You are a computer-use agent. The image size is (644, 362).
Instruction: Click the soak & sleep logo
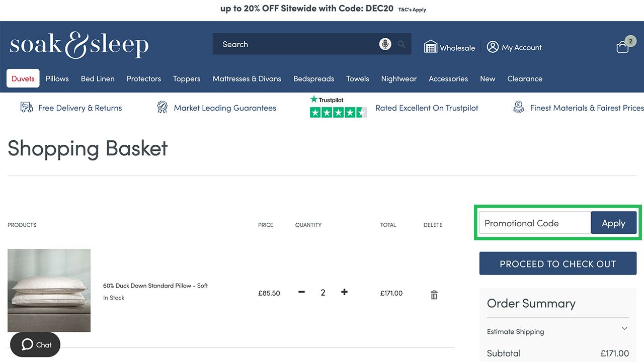79,44
